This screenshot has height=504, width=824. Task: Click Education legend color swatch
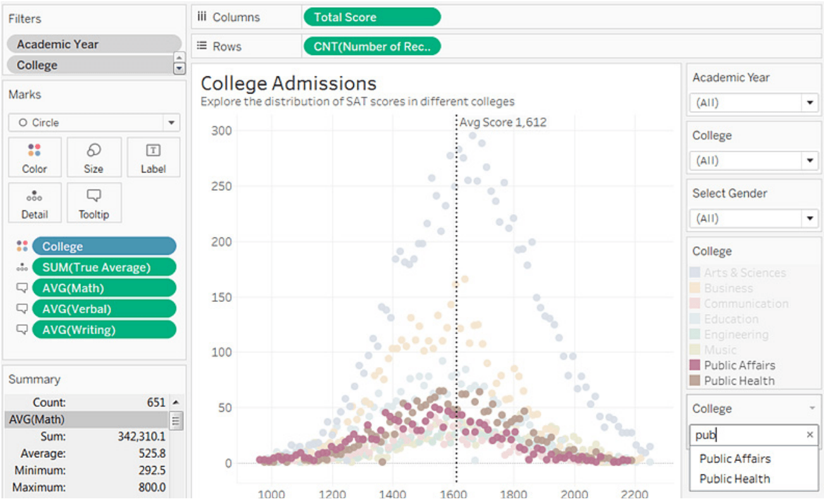[695, 319]
